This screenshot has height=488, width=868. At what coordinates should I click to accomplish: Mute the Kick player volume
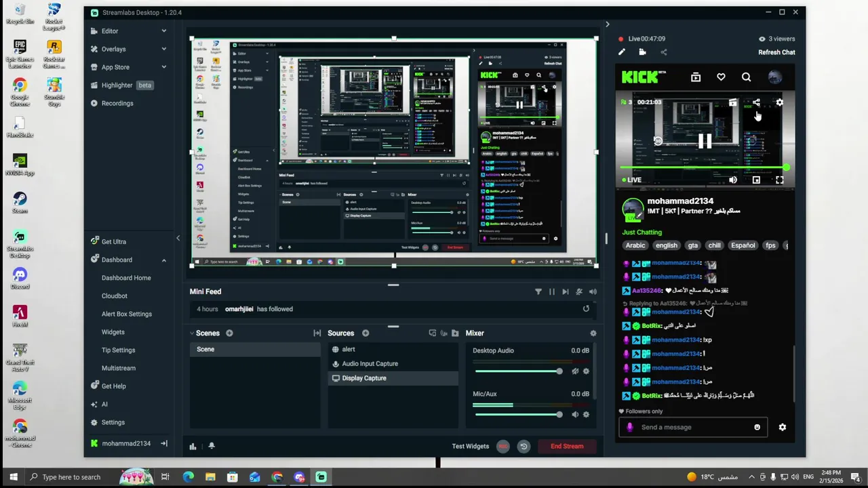pyautogui.click(x=733, y=180)
